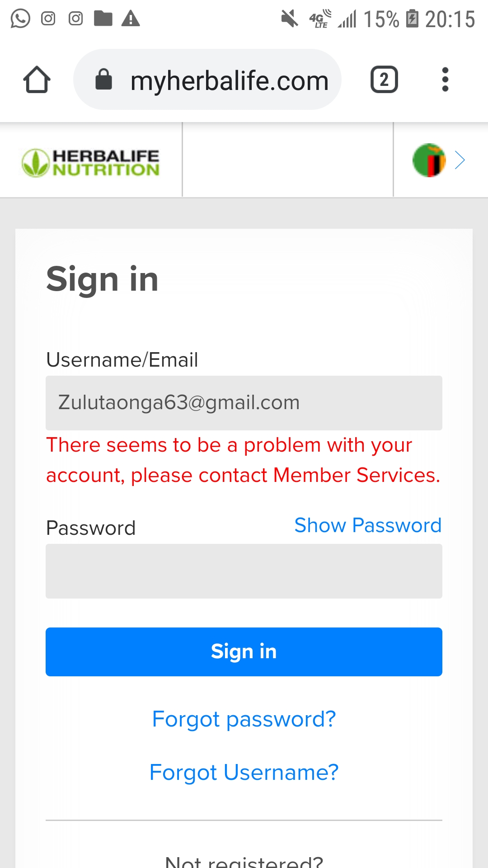Tap the WhatsApp notification icon
The height and width of the screenshot is (868, 488).
[x=20, y=19]
